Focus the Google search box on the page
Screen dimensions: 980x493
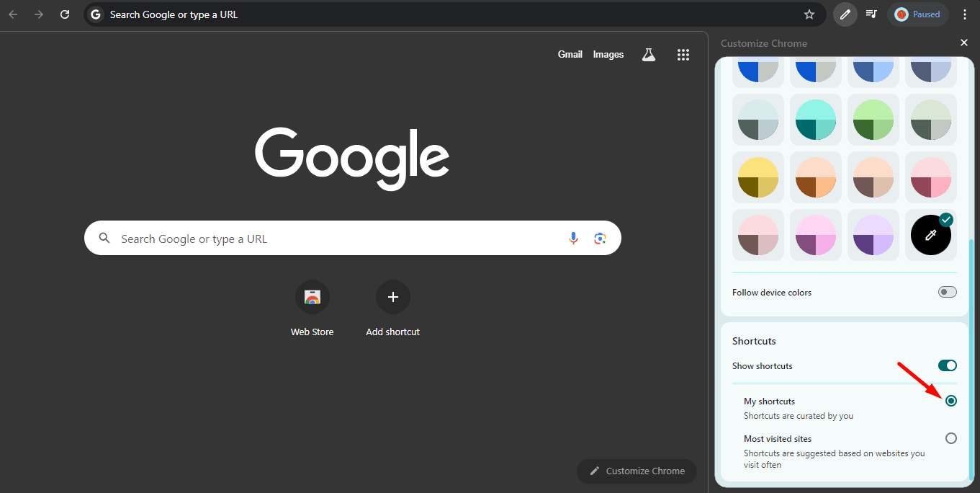[353, 239]
